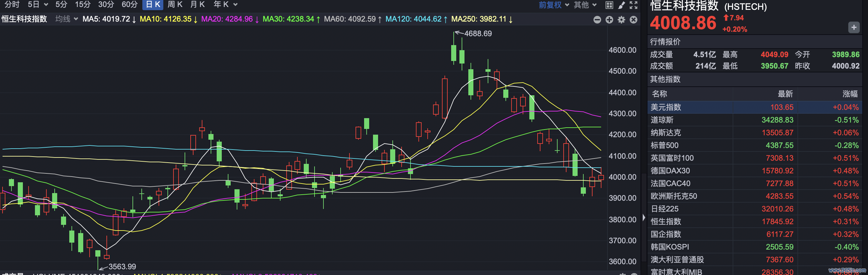
Task: Click the 3563.99 low price marker
Action: tap(122, 267)
